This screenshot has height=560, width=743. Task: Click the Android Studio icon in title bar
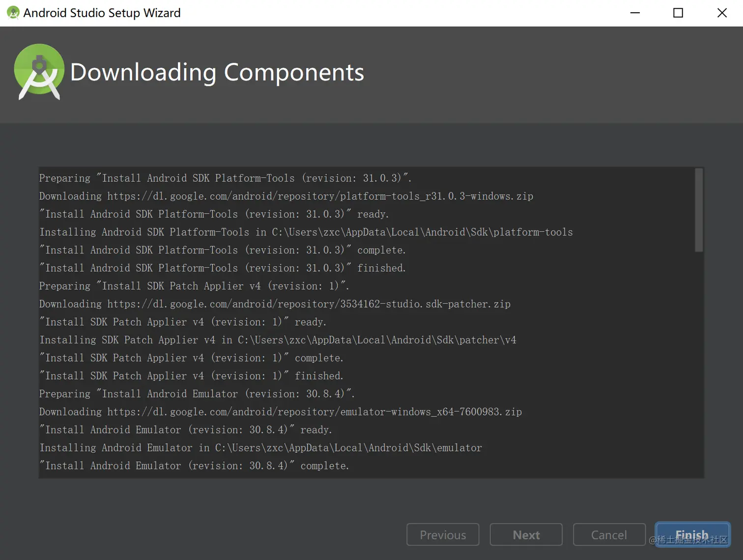13,12
